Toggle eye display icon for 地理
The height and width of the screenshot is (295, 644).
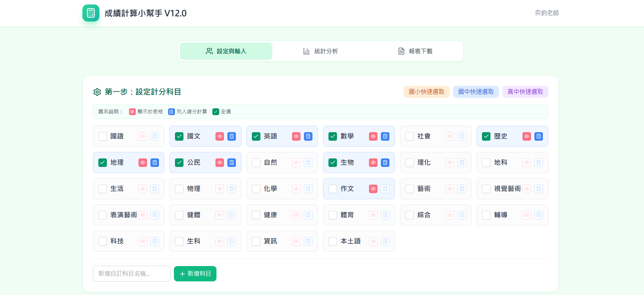coord(143,162)
